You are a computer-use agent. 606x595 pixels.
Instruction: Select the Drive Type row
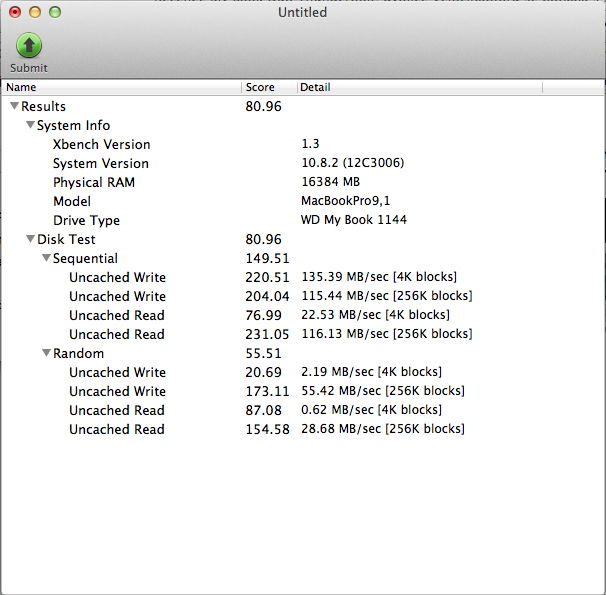(x=303, y=220)
